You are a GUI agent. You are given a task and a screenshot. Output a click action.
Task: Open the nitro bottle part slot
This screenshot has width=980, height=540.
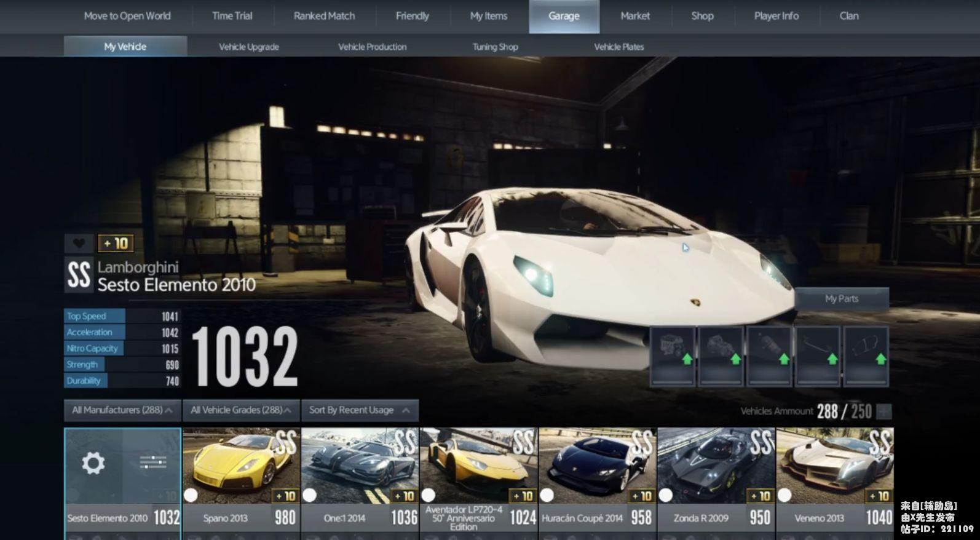pos(769,356)
